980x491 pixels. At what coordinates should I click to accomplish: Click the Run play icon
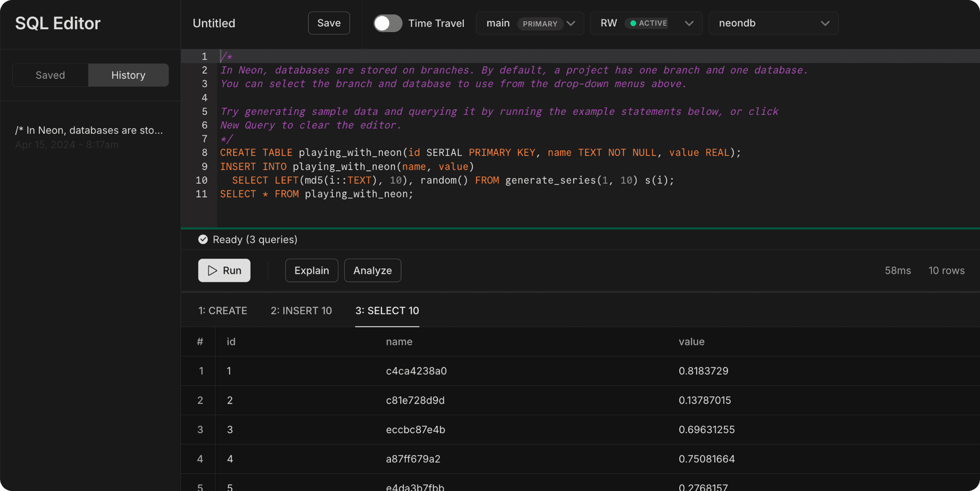(x=212, y=270)
